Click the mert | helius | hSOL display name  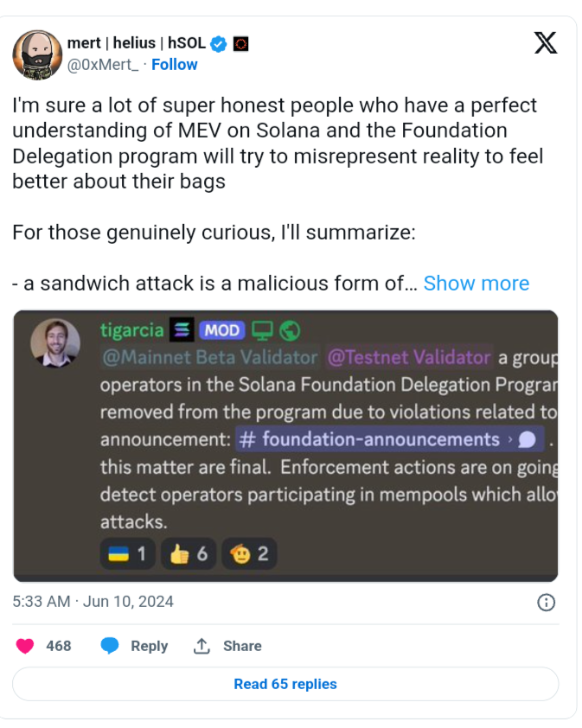[x=137, y=43]
